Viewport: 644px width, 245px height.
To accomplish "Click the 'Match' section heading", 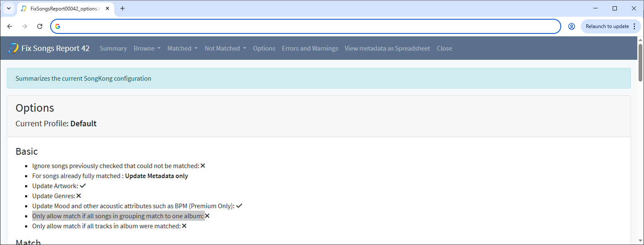I will tap(28, 242).
